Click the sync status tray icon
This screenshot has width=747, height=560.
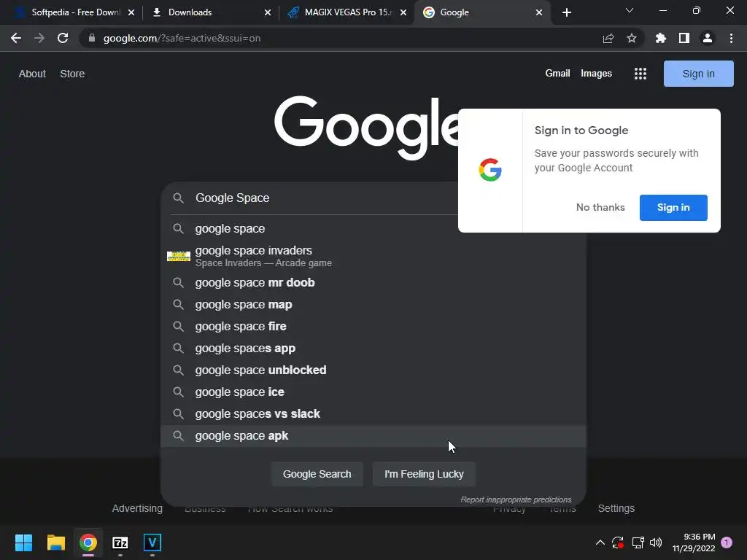pyautogui.click(x=618, y=542)
